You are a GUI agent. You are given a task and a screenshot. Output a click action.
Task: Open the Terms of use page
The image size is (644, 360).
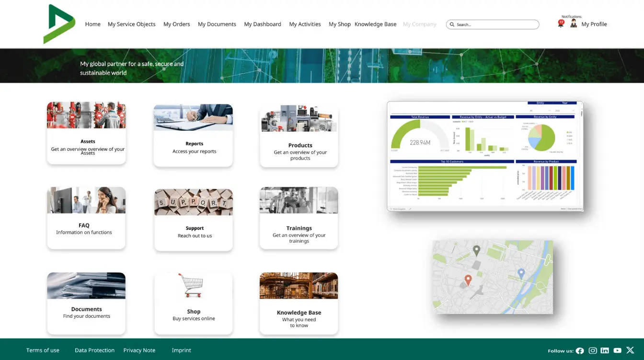coord(43,350)
